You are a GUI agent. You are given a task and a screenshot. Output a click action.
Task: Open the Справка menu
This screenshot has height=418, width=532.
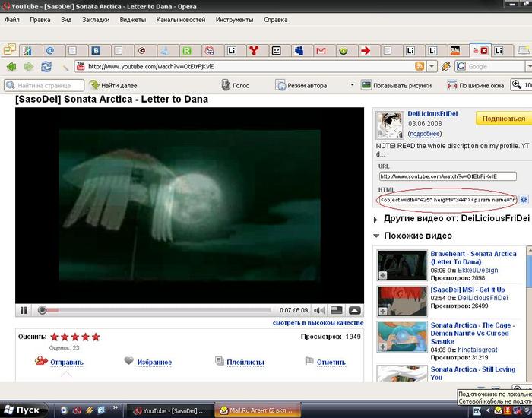[x=275, y=20]
